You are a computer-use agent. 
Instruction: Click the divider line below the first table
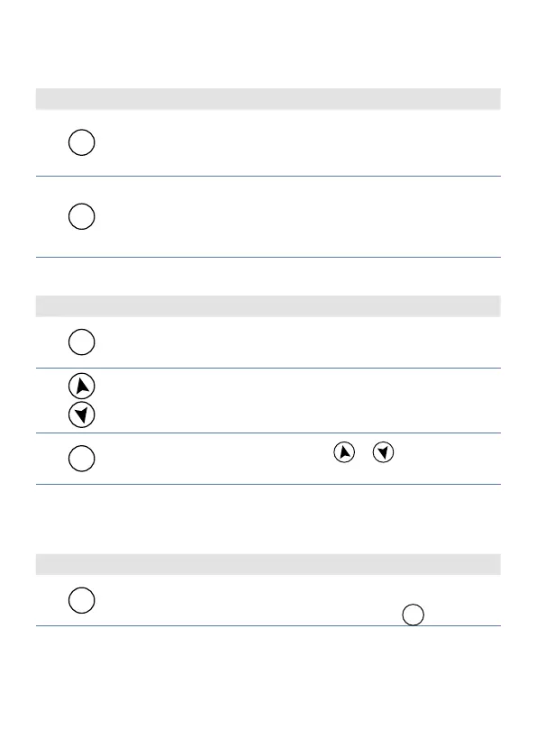(x=268, y=257)
